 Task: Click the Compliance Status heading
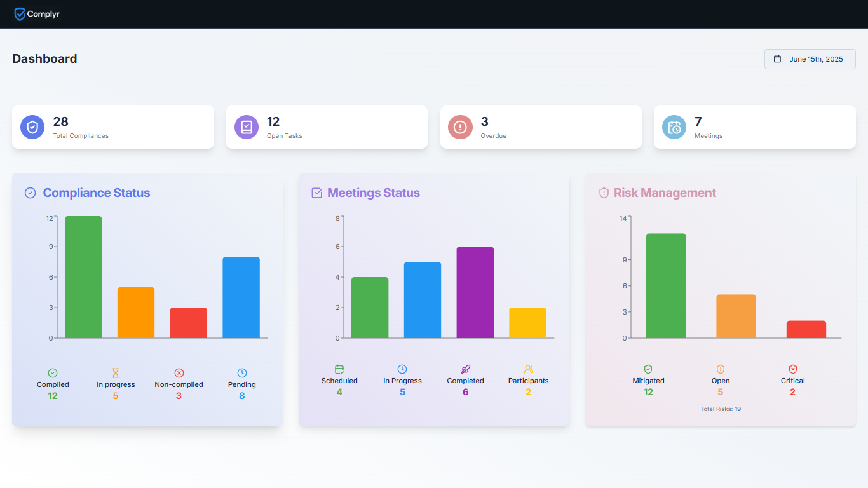coord(97,193)
